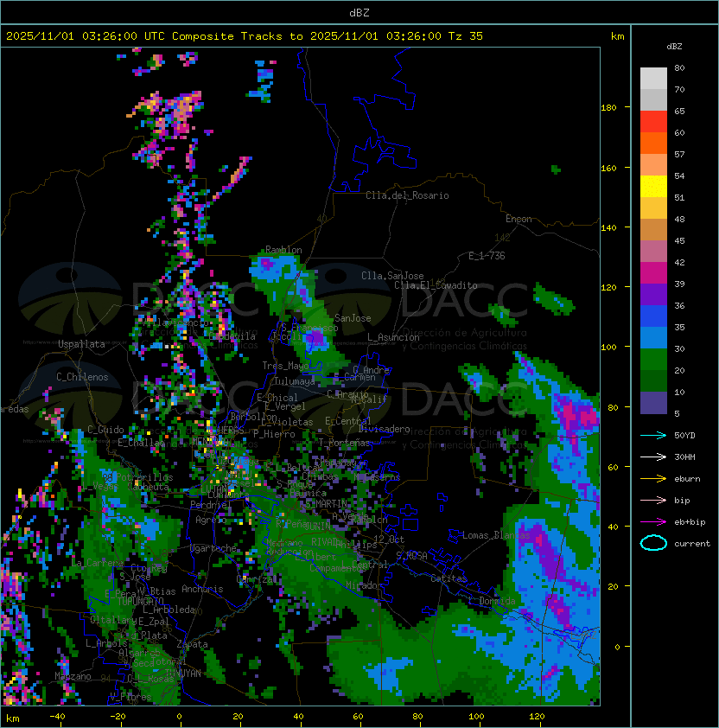Click the 'Zapata' place label
The width and height of the screenshot is (719, 728).
pyautogui.click(x=192, y=644)
